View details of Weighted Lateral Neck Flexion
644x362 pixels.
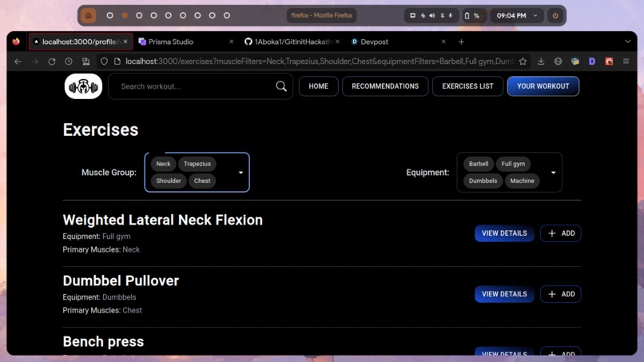(504, 233)
